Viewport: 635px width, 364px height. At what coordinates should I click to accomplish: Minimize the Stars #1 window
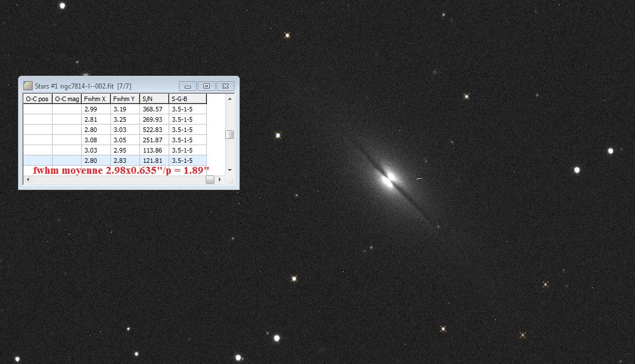click(x=187, y=86)
